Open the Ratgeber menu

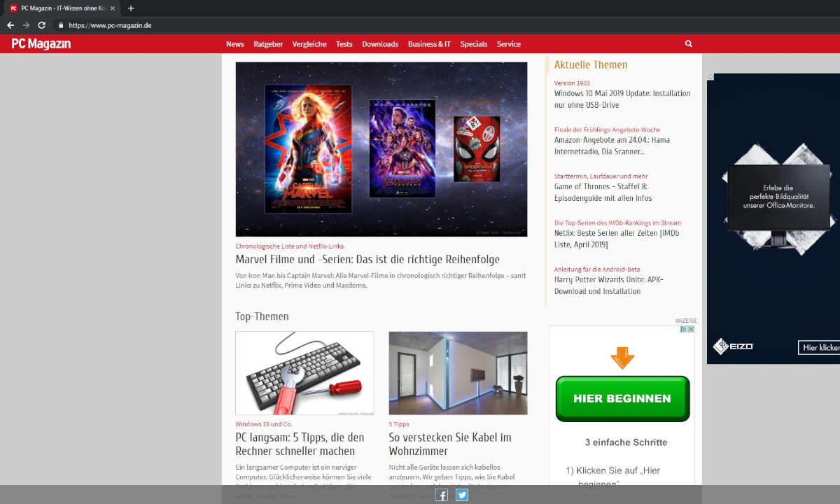click(268, 44)
